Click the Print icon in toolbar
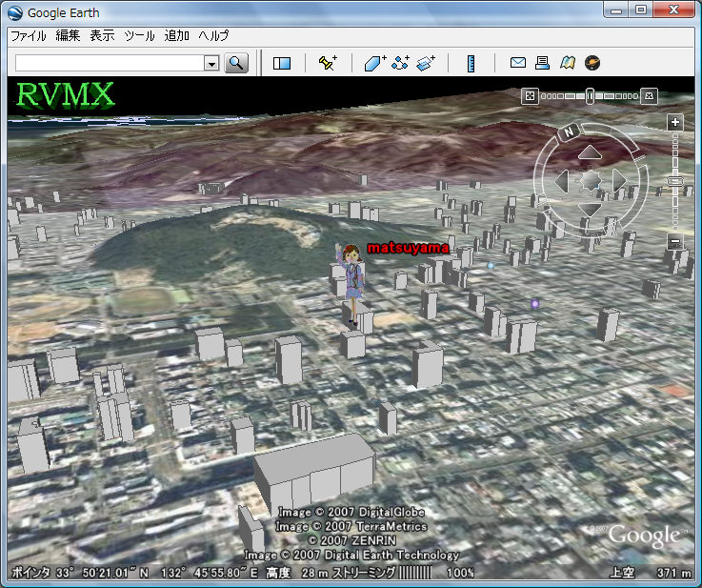The height and width of the screenshot is (588, 702). coord(542,63)
